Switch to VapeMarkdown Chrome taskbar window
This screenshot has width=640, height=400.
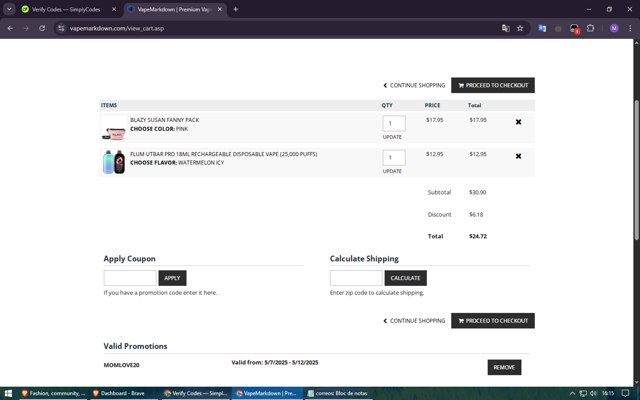(267, 393)
